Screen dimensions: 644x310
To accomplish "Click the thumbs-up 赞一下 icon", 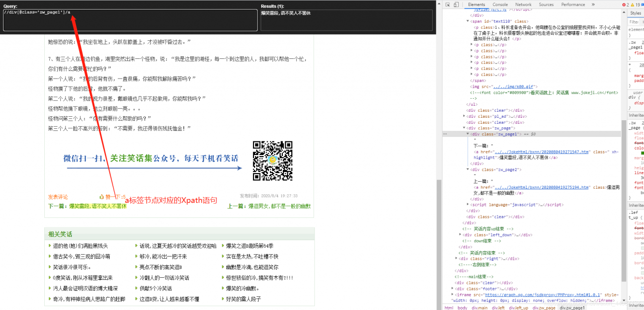I will pos(102,197).
